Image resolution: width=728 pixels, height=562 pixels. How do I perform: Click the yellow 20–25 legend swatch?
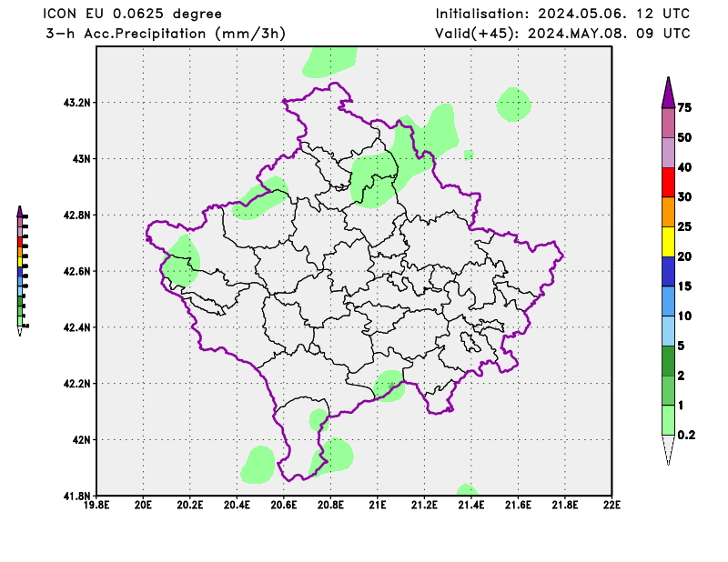[x=668, y=242]
